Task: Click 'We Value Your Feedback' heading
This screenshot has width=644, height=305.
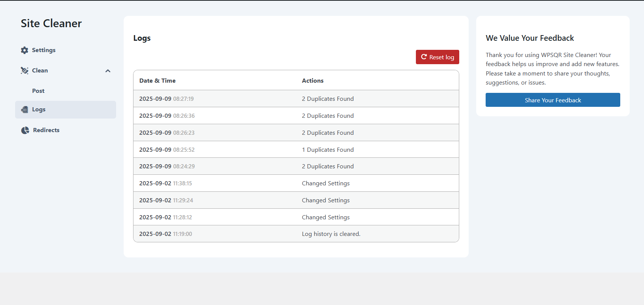Action: click(x=530, y=38)
